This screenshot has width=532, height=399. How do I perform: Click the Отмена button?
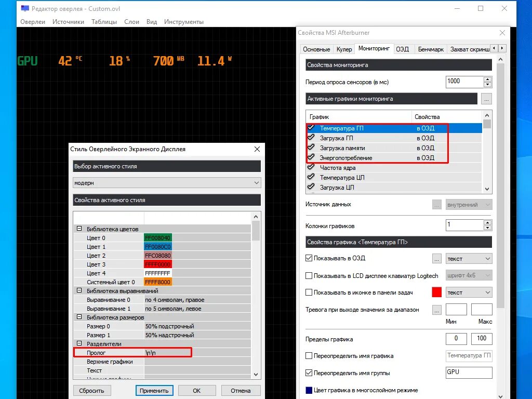pyautogui.click(x=241, y=391)
